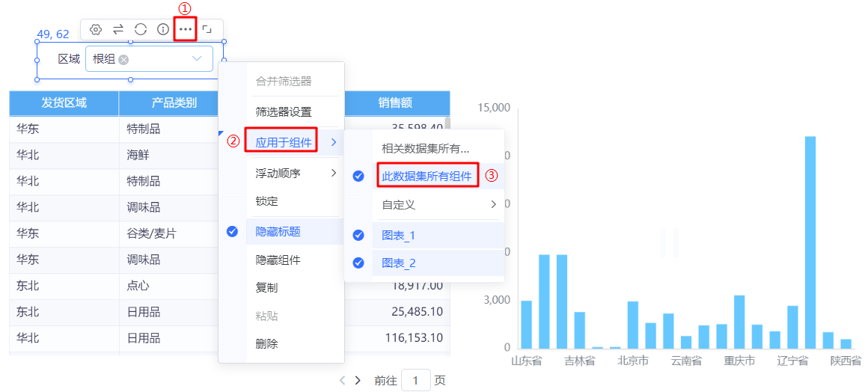Viewport: 868px width, 392px height.
Task: Click the 云南省 axis label
Action: tap(686, 361)
